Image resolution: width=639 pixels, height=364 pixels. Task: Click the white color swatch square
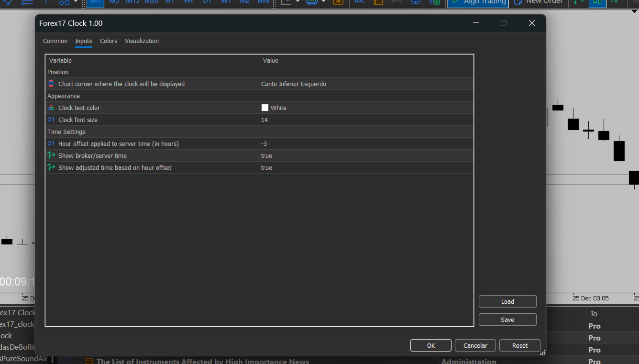click(x=265, y=108)
